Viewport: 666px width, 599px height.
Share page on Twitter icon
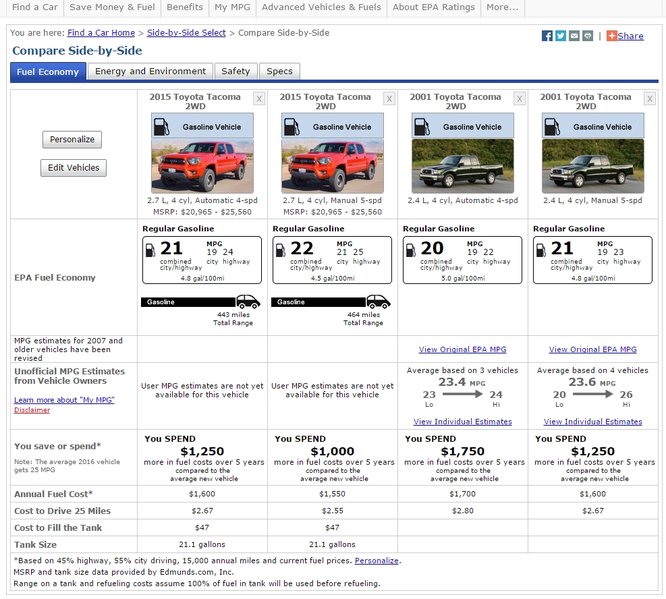click(561, 36)
